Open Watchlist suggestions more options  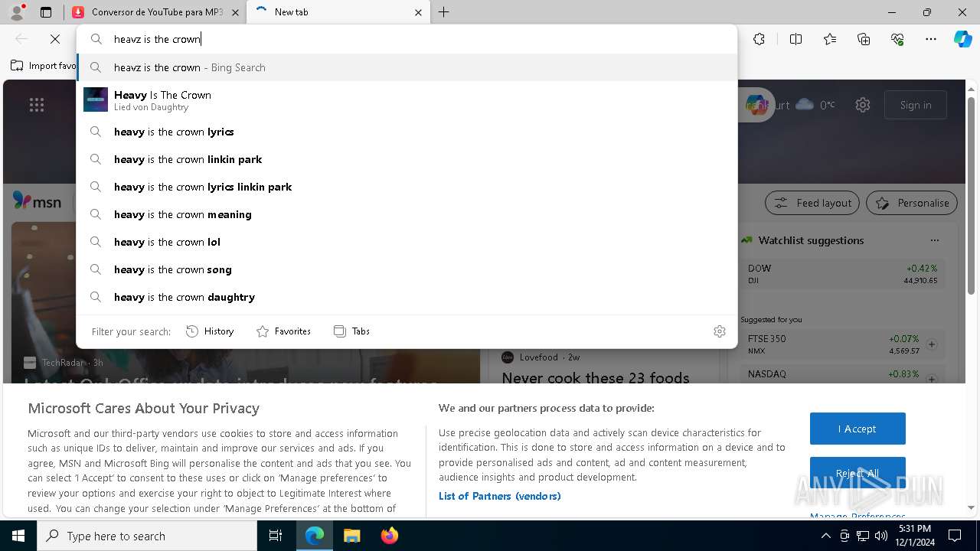(x=934, y=240)
